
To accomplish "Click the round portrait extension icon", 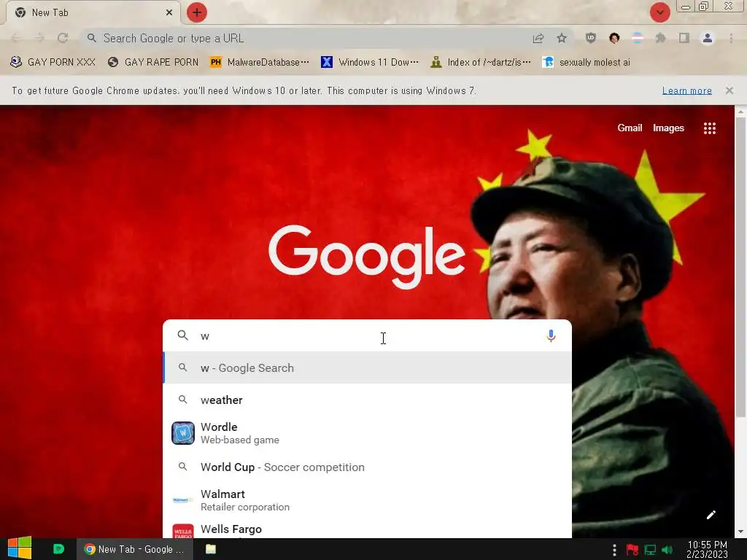I will coord(614,38).
